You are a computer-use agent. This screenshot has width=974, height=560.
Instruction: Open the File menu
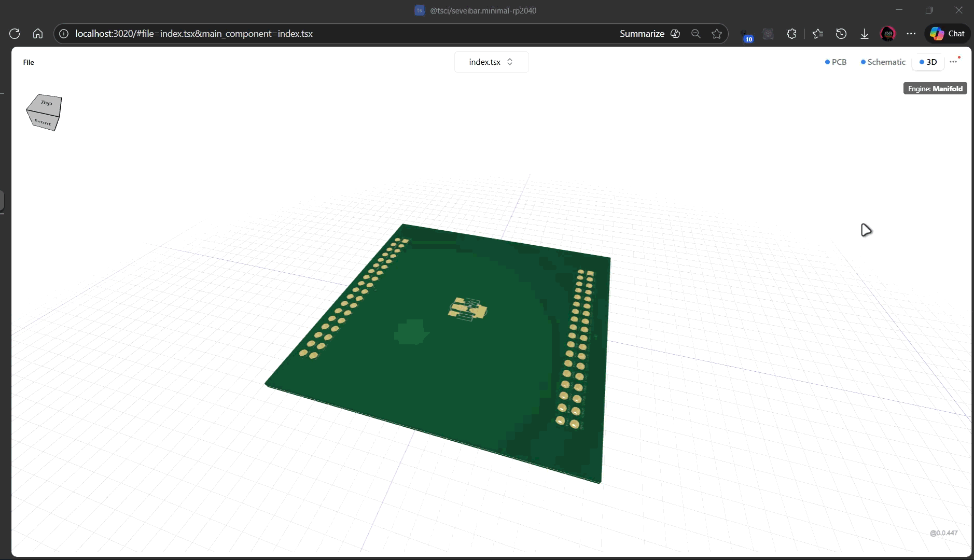click(29, 62)
